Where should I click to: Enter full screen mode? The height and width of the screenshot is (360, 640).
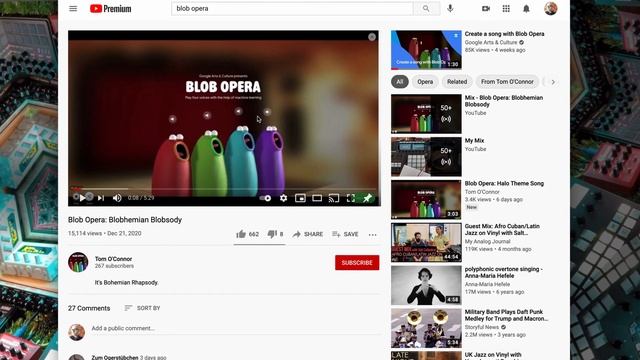click(351, 198)
